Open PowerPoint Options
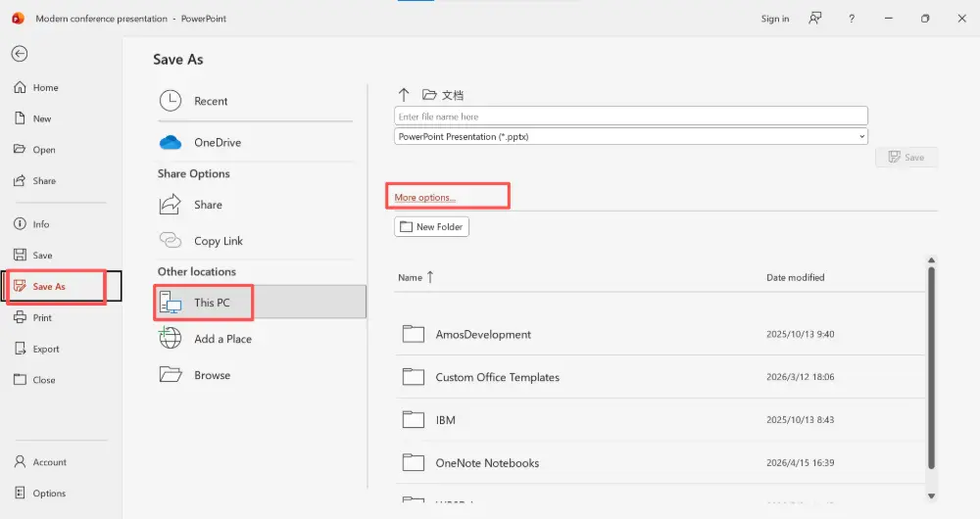 pyautogui.click(x=39, y=493)
